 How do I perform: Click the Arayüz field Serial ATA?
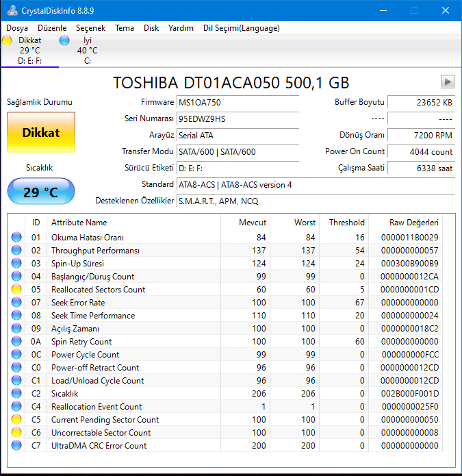(238, 135)
